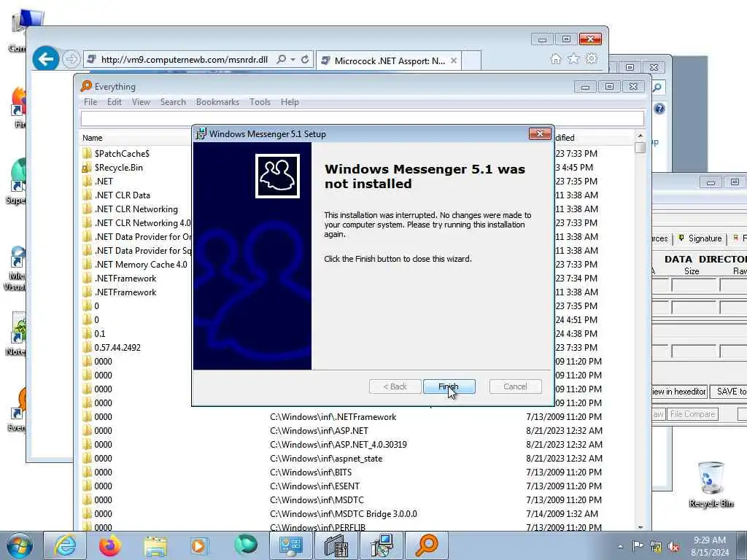
Task: Open a new blank tab in Internet Explorer
Action: click(471, 61)
